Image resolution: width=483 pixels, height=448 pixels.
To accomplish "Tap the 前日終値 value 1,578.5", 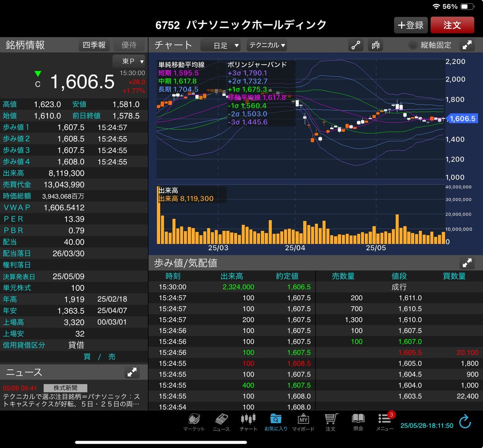I will pos(126,116).
